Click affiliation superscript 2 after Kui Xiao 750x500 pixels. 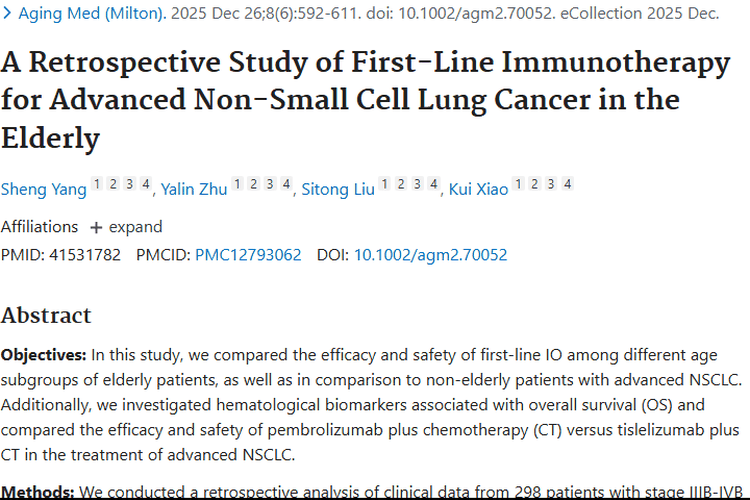click(535, 184)
